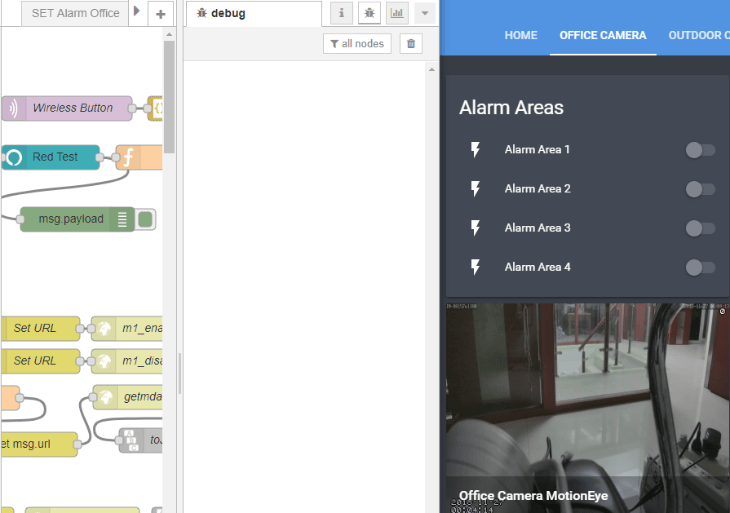The height and width of the screenshot is (513, 730).
Task: Turn on Alarm Area 4 switch
Action: pyautogui.click(x=700, y=267)
